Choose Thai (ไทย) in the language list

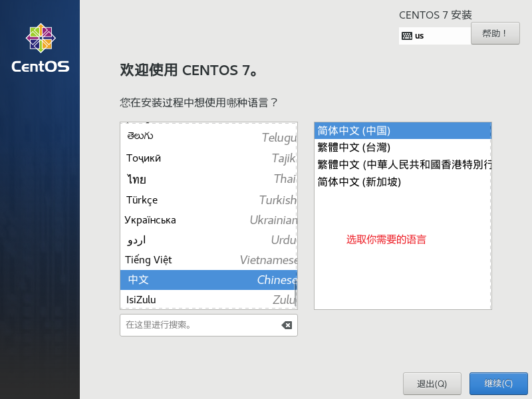point(209,179)
